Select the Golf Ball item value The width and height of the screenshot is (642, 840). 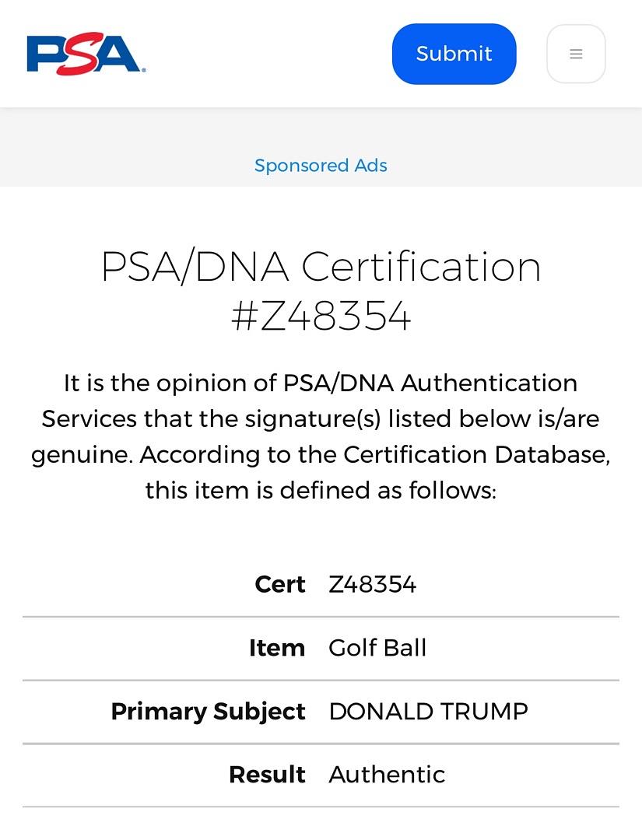pyautogui.click(x=377, y=648)
